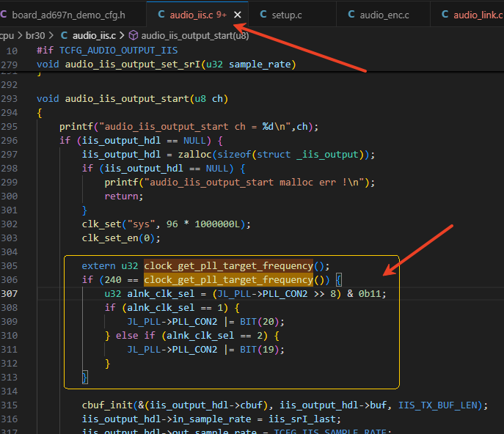Click highlighted clock_get_pll_target_frequency on line 305

pyautogui.click(x=229, y=266)
